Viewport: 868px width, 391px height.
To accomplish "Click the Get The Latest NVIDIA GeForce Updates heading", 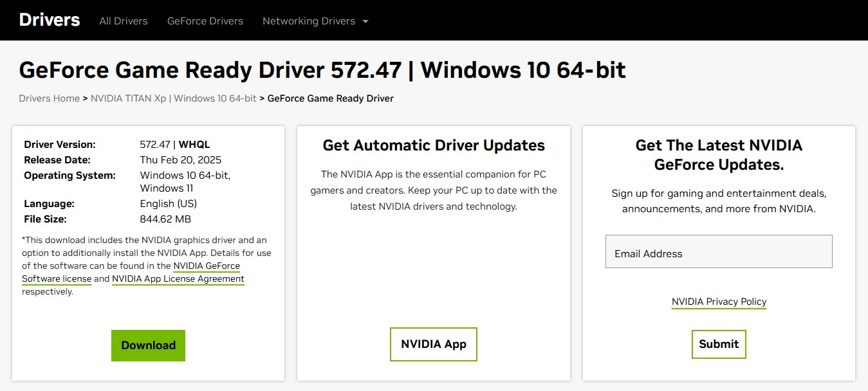I will [x=719, y=155].
